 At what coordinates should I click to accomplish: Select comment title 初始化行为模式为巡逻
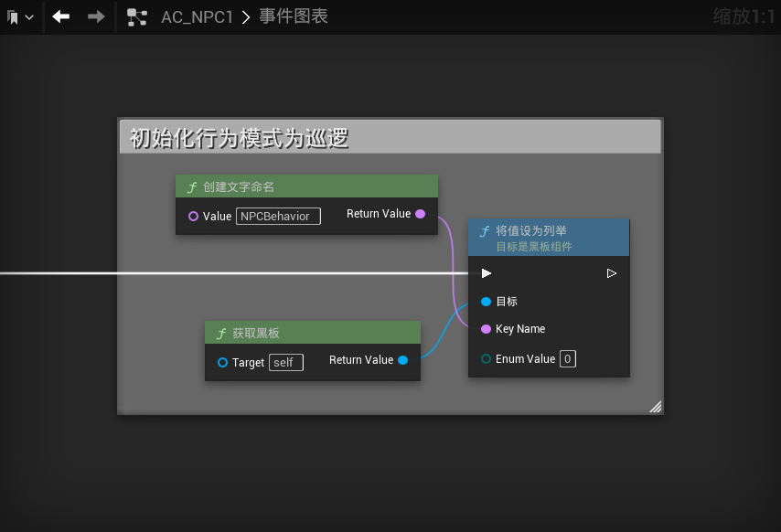(x=239, y=138)
